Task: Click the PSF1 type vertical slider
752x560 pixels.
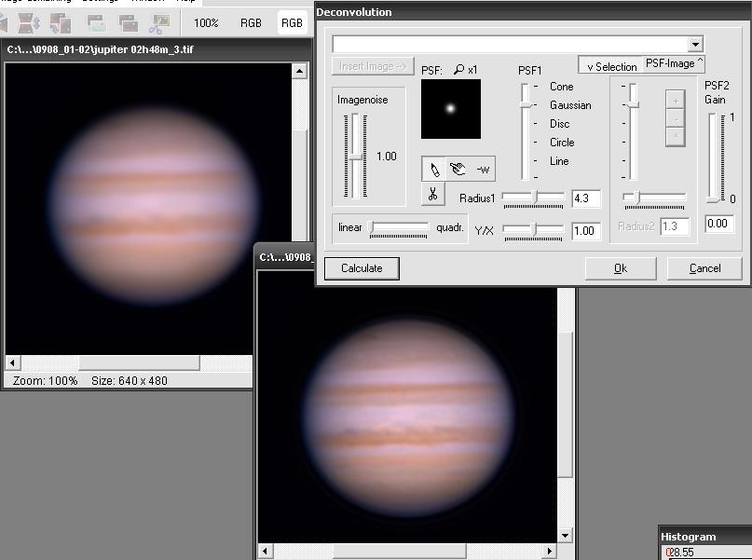Action: [x=526, y=130]
